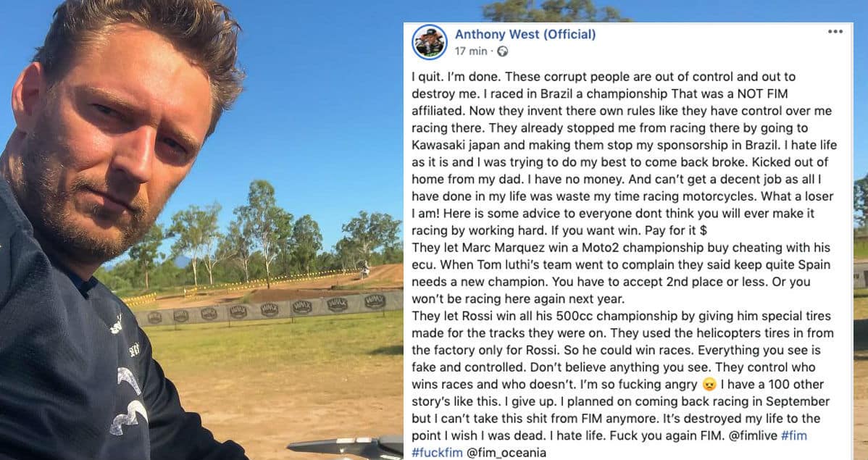The image size is (868, 460).
Task: Open the Anthony West (Official) page name
Action: coord(525,34)
